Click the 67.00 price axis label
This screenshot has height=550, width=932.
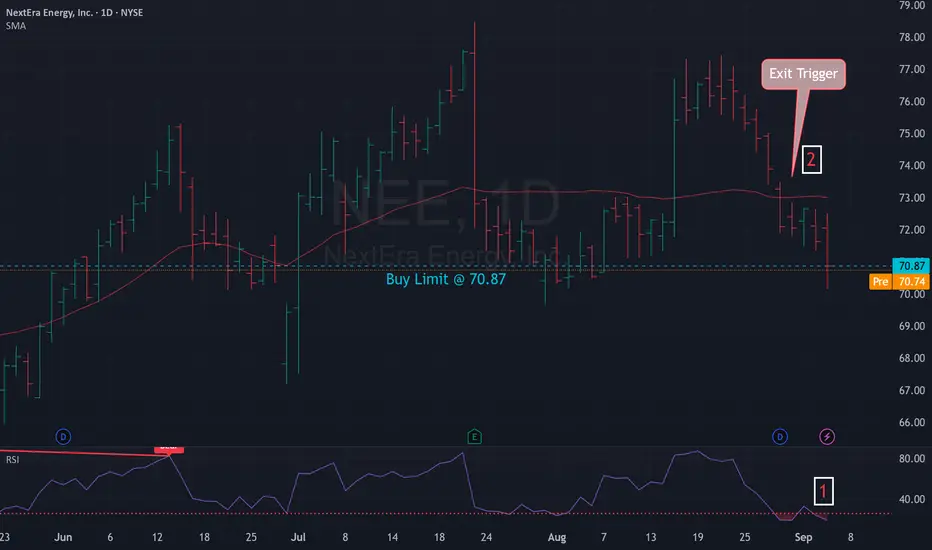912,390
